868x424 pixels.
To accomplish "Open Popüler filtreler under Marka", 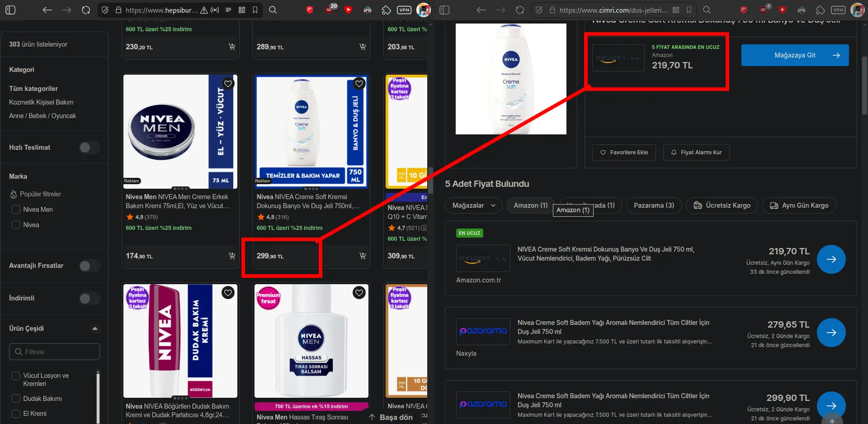I will click(36, 194).
